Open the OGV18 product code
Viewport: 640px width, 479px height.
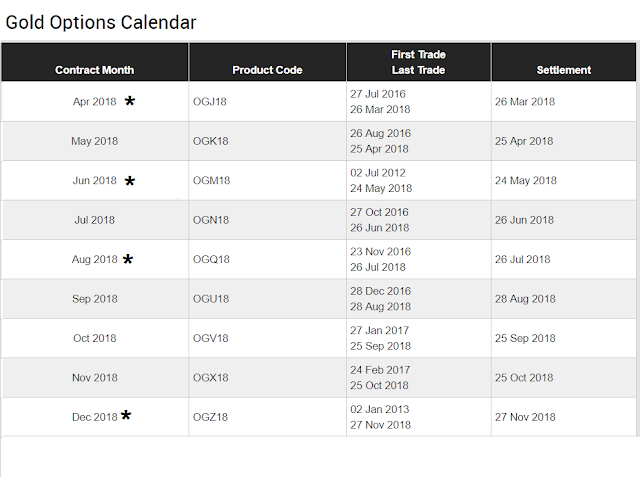211,338
